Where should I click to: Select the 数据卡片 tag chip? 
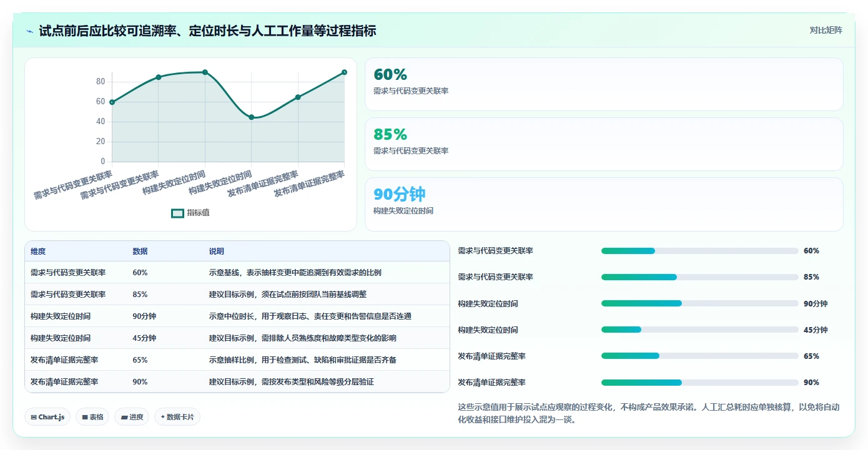(177, 417)
